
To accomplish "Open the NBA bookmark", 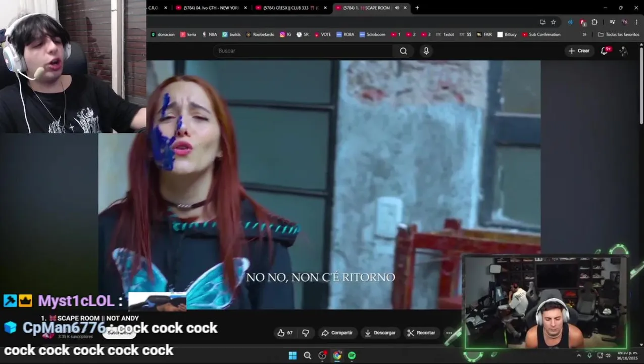I will [209, 34].
